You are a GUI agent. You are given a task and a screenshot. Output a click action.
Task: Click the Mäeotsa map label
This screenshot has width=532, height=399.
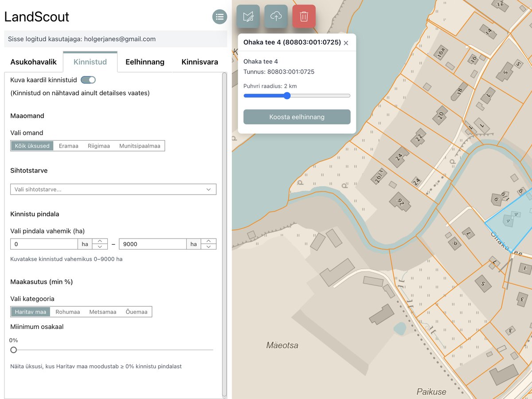click(x=282, y=345)
